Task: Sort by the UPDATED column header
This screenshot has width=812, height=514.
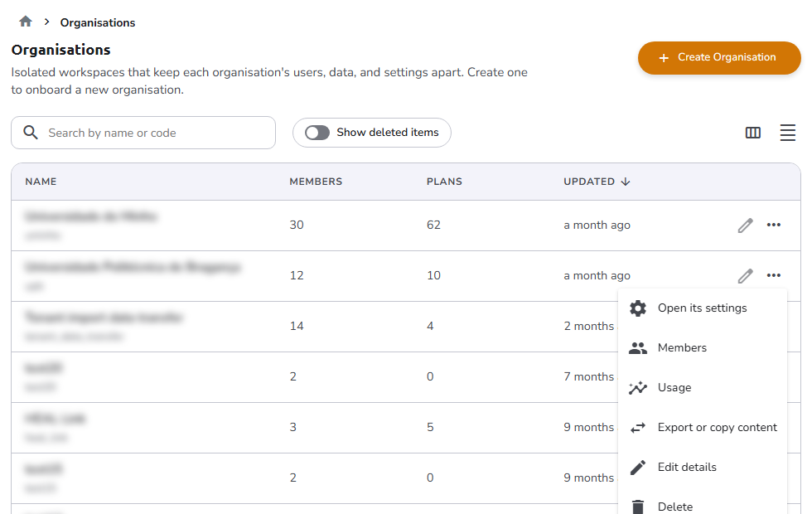Action: [x=589, y=182]
